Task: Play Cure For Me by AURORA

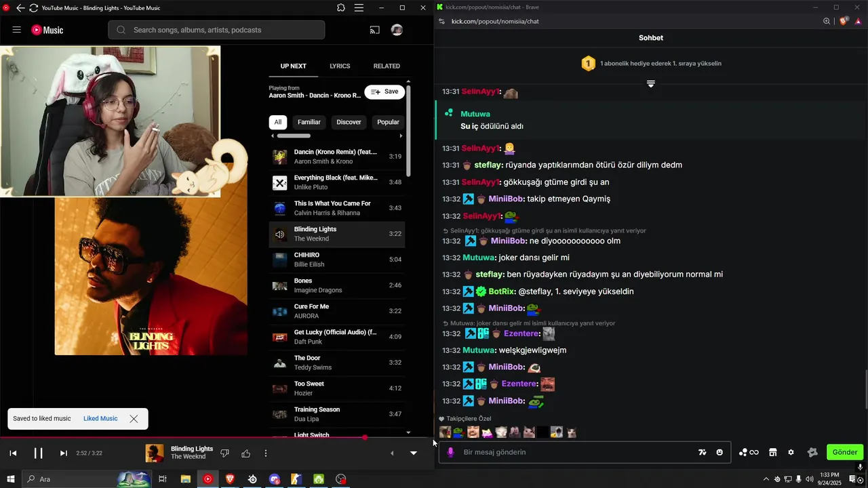Action: [337, 311]
